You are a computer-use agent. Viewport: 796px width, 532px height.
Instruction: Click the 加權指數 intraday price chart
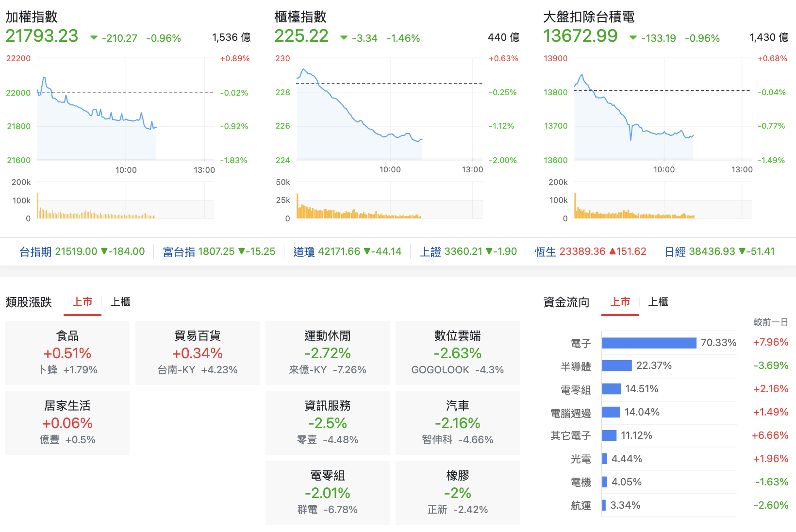(x=125, y=109)
